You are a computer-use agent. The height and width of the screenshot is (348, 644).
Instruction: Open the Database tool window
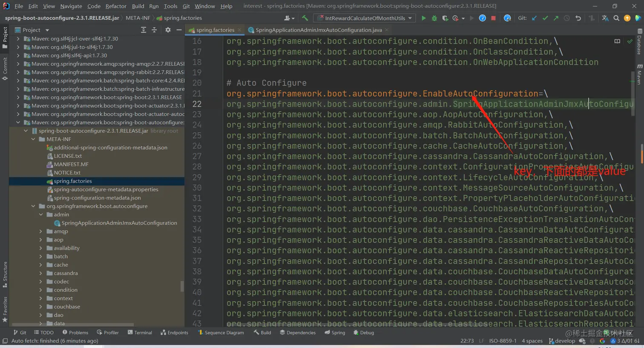[639, 42]
